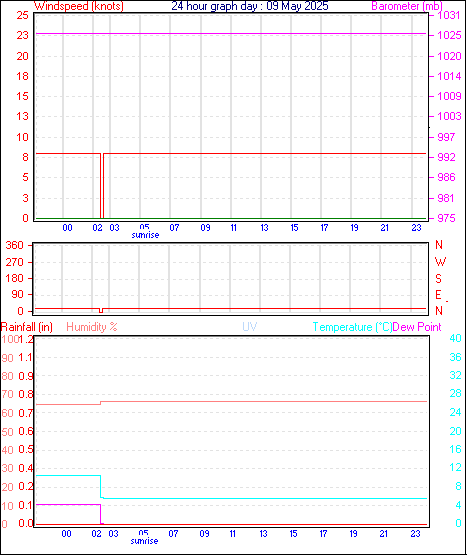Select the 25 knots windspeed axis label
Viewport: 467px width, 559px height.
click(x=22, y=15)
